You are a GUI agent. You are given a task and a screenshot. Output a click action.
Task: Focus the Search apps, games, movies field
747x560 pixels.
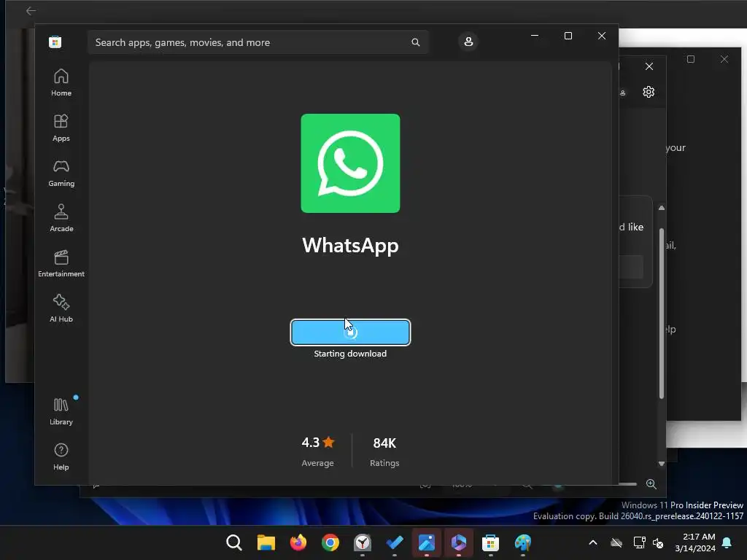(258, 42)
